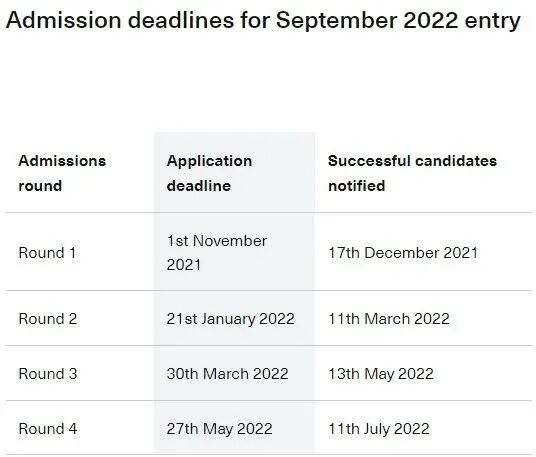Click the Successful candidates notified header
This screenshot has height=457, width=536.
point(412,173)
